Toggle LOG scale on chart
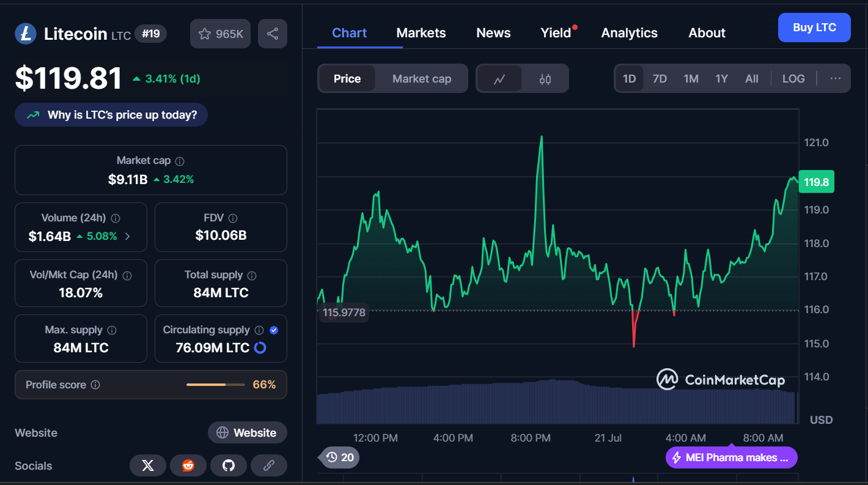The width and height of the screenshot is (868, 485). (x=793, y=79)
